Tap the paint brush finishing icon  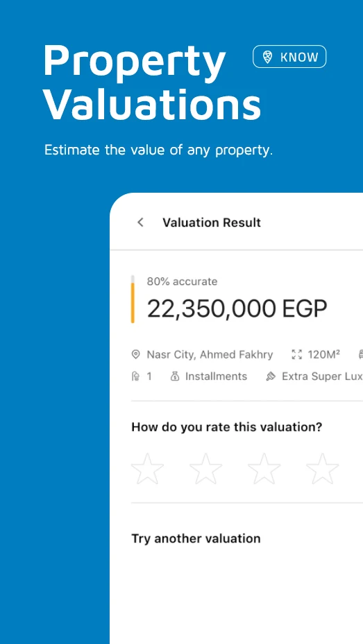pos(271,376)
